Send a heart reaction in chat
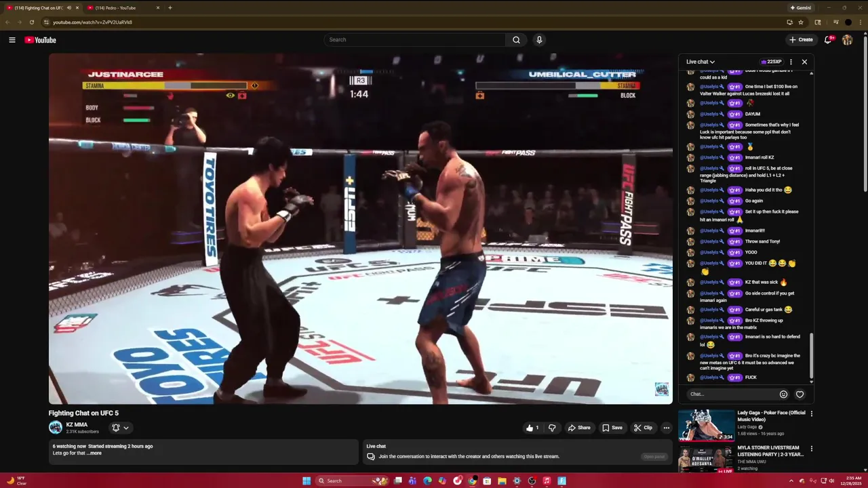868x488 pixels. coord(800,394)
